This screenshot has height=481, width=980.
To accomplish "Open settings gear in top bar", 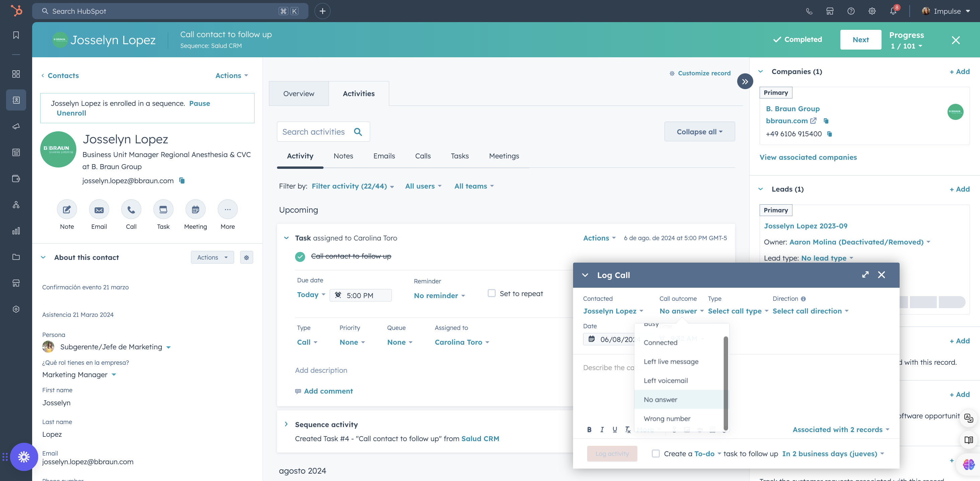I will click(871, 11).
